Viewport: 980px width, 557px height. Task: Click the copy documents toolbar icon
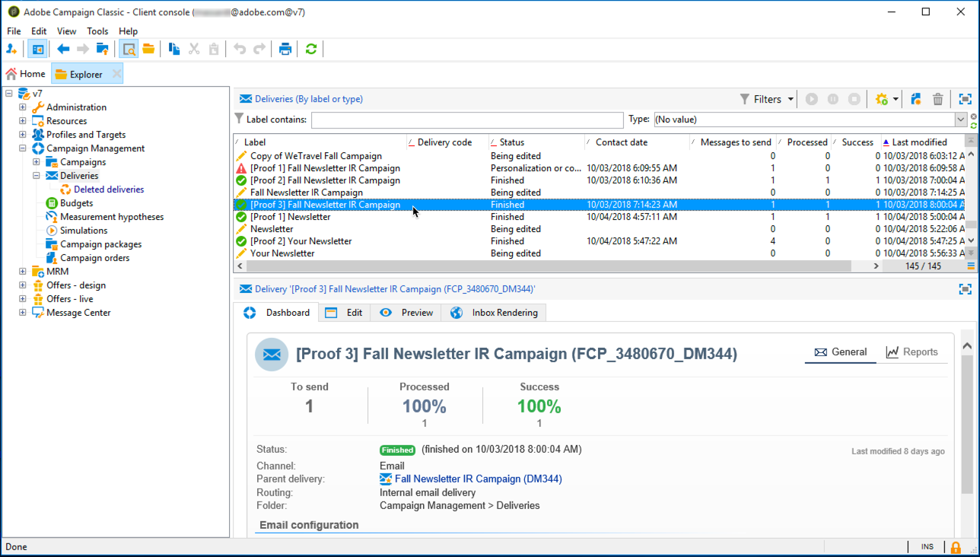click(174, 49)
